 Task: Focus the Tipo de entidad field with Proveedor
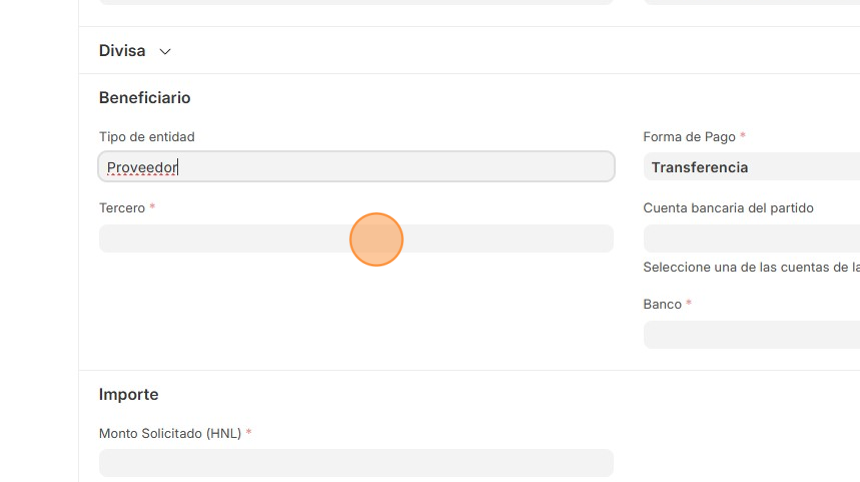(x=356, y=167)
